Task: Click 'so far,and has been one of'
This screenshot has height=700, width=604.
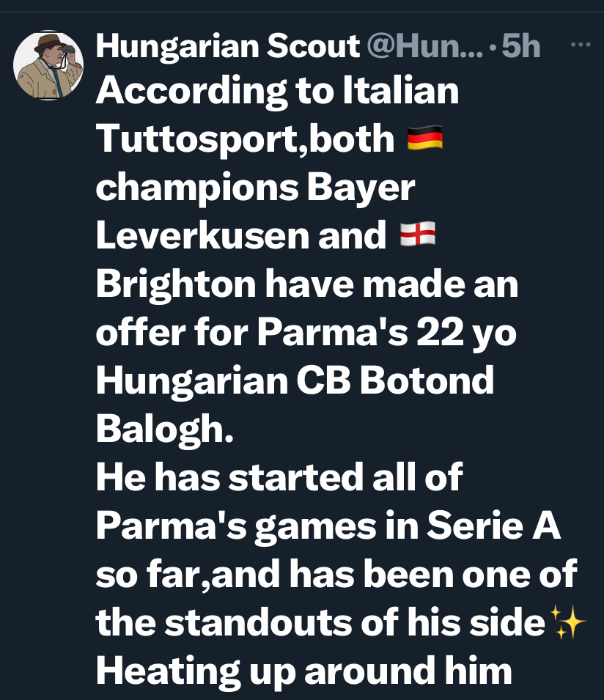Action: pos(336,574)
